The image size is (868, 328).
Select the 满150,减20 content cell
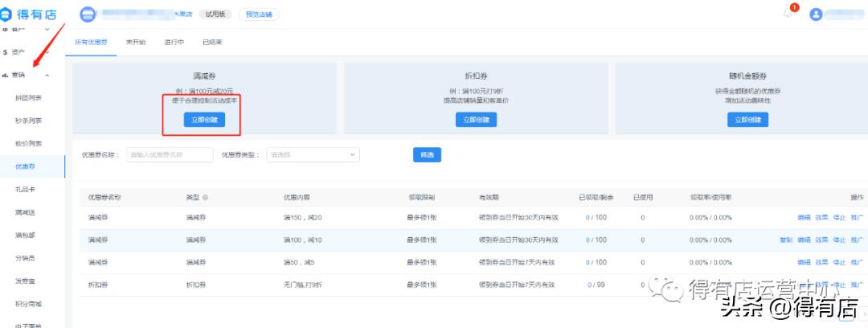pyautogui.click(x=302, y=217)
